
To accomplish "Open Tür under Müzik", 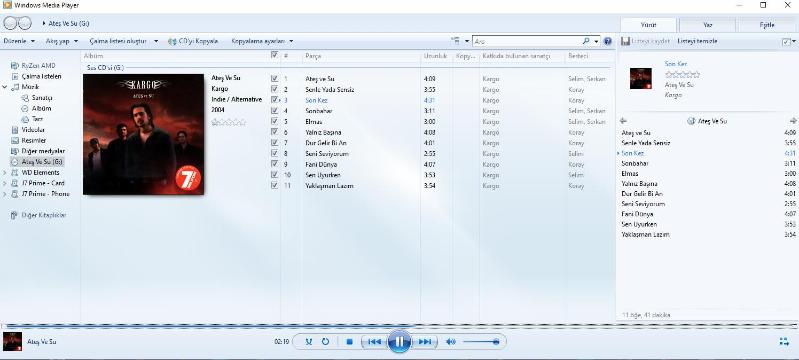I will [37, 119].
